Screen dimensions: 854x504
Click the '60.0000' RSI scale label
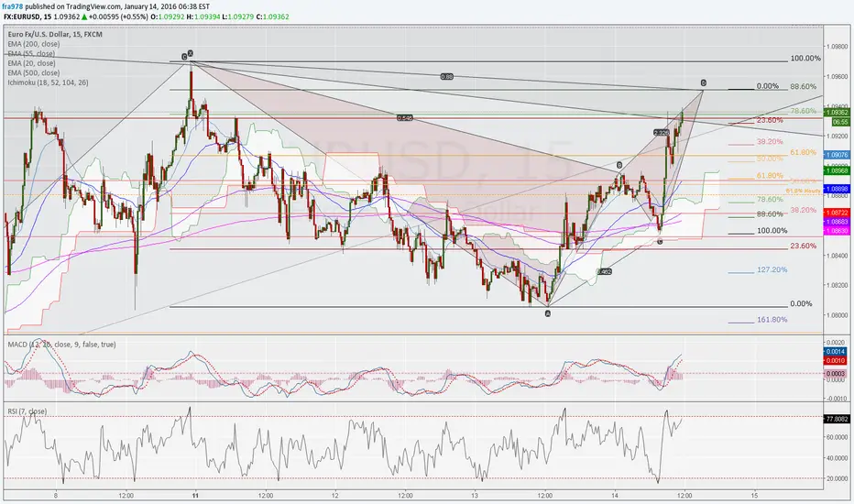coord(838,437)
